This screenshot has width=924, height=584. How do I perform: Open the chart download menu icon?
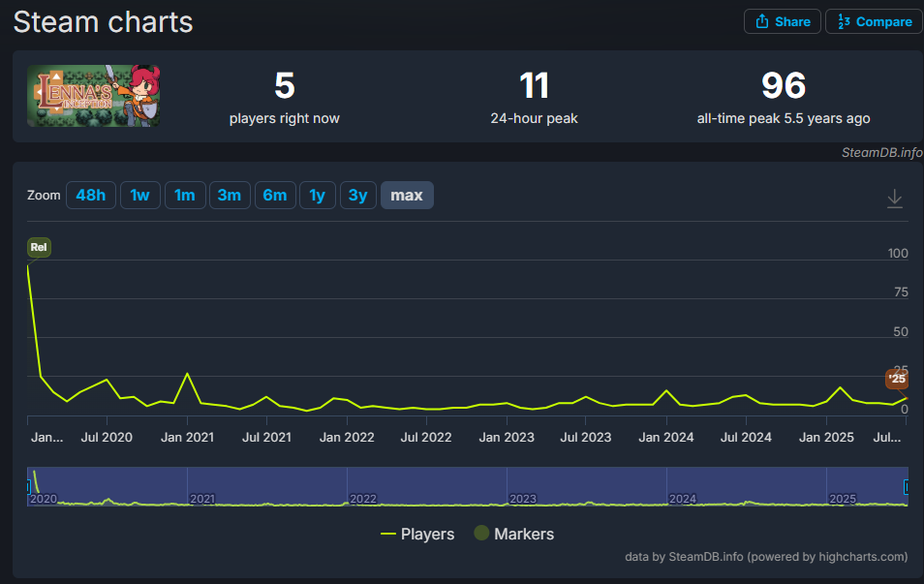coord(895,198)
